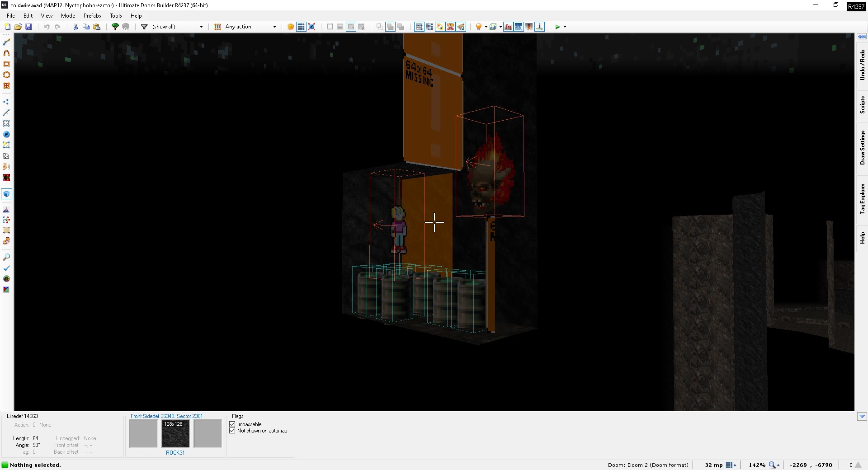Open the View menu
This screenshot has height=470, width=868.
(47, 15)
